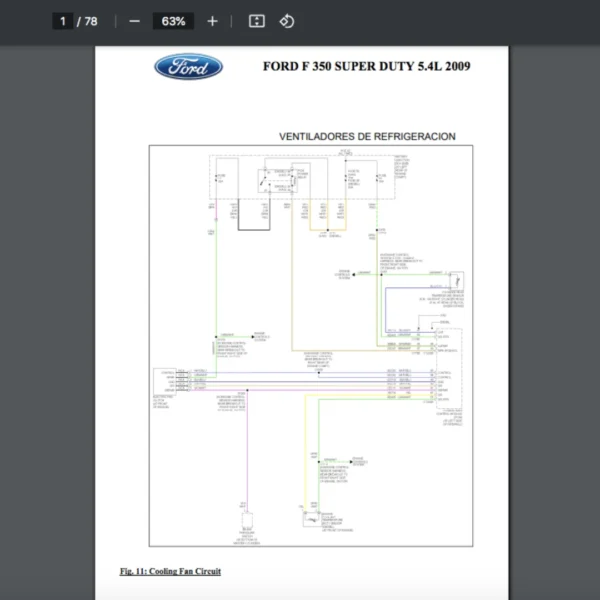Screen dimensions: 600x600
Task: Click the sensor symbol at upper right of diagram
Action: click(455, 280)
